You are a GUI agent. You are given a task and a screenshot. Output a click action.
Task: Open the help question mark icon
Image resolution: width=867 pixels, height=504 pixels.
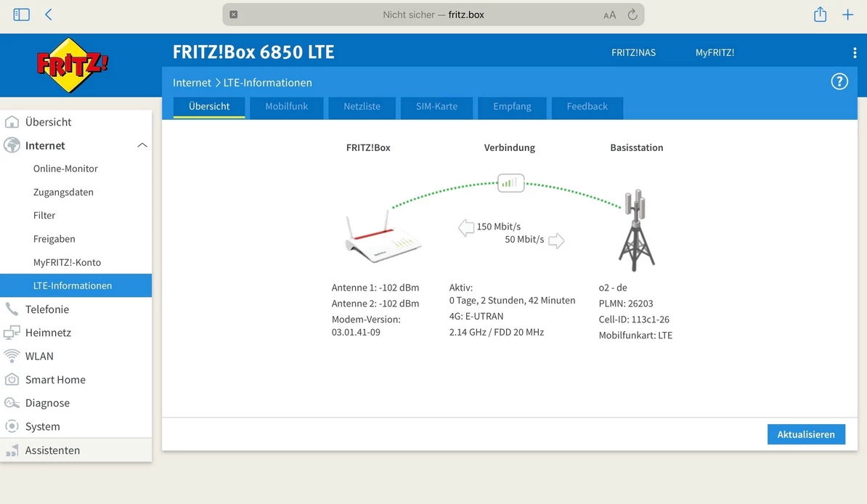(839, 82)
